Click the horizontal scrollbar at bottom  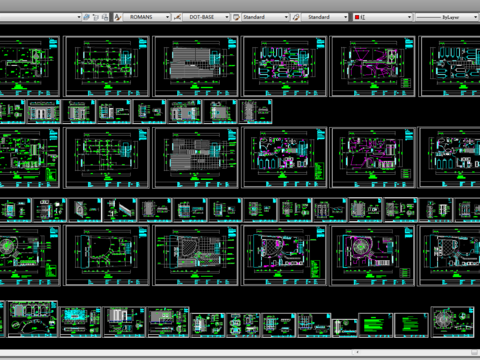[x=240, y=352]
